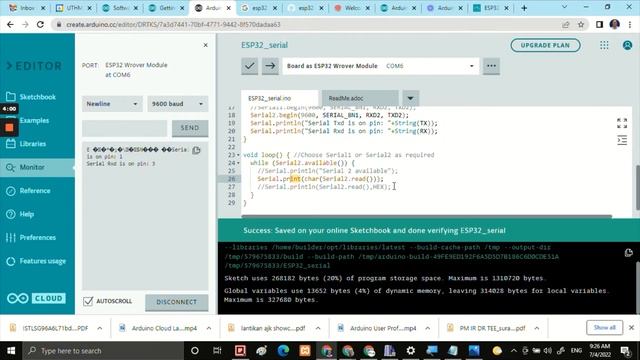
Task: Open the Arduino apps grid icon
Action: [x=604, y=45]
